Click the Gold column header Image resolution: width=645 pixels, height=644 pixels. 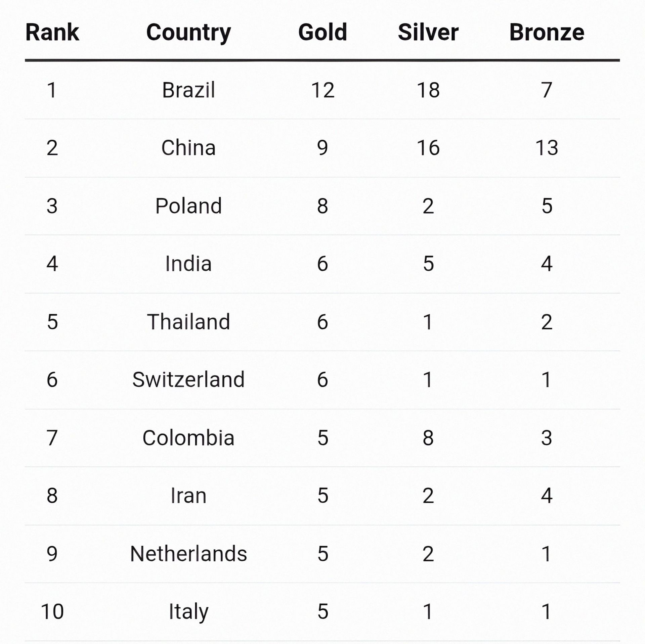click(x=322, y=33)
